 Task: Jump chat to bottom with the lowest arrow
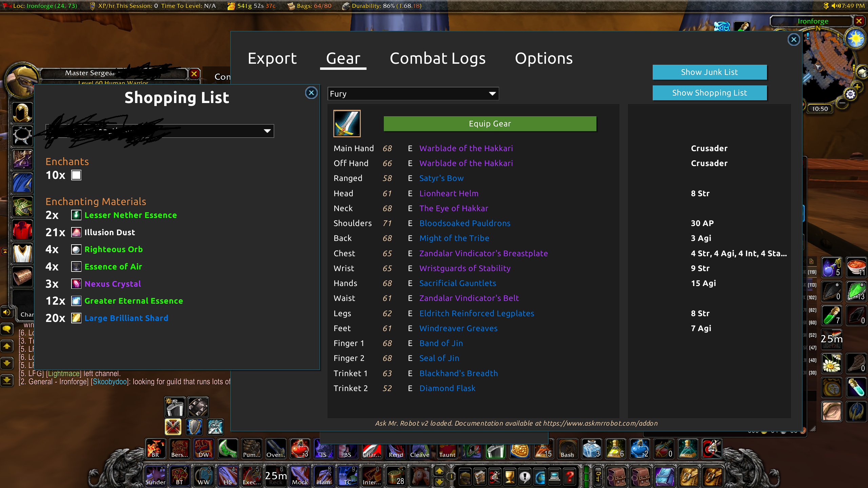tap(6, 380)
